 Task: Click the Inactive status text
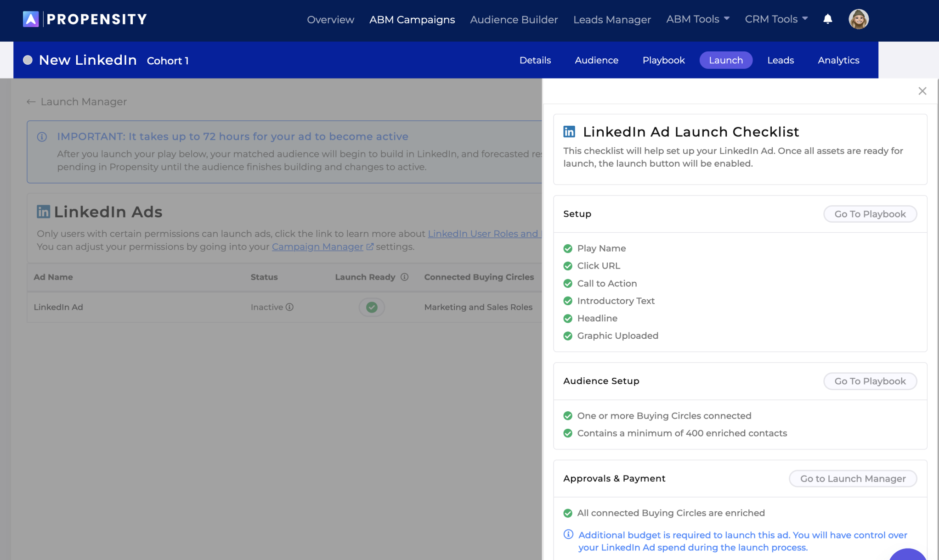[x=266, y=307]
